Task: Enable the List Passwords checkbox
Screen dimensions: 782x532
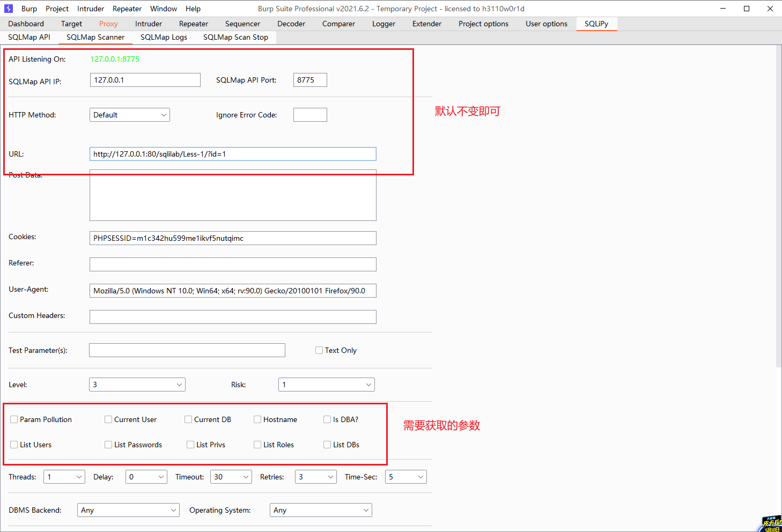Action: (x=108, y=445)
